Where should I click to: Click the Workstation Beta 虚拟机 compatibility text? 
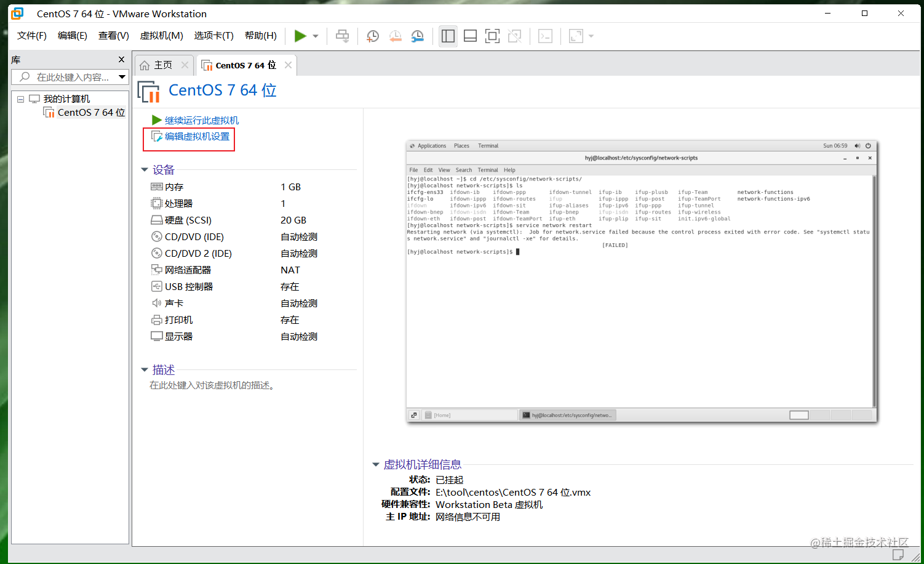tap(489, 504)
